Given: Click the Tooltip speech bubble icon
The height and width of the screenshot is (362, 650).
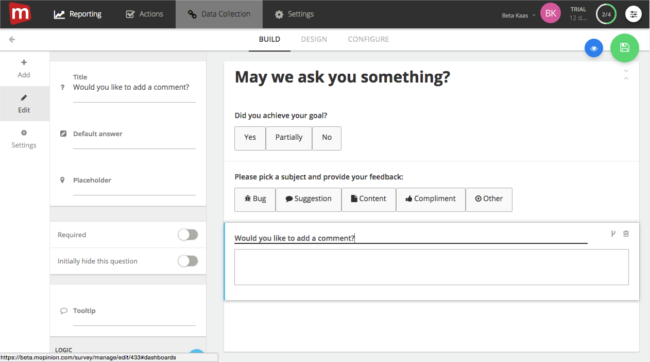Looking at the screenshot, I should 63,311.
